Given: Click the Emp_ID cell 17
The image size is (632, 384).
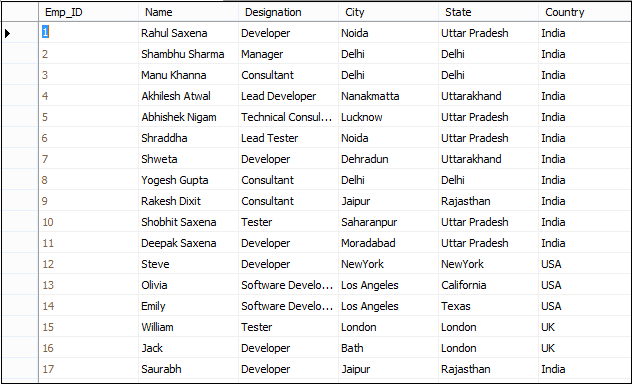Looking at the screenshot, I should 88,369.
